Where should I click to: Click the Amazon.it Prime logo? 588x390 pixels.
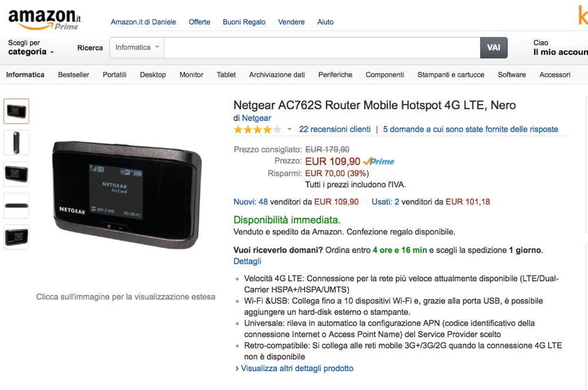[44, 19]
